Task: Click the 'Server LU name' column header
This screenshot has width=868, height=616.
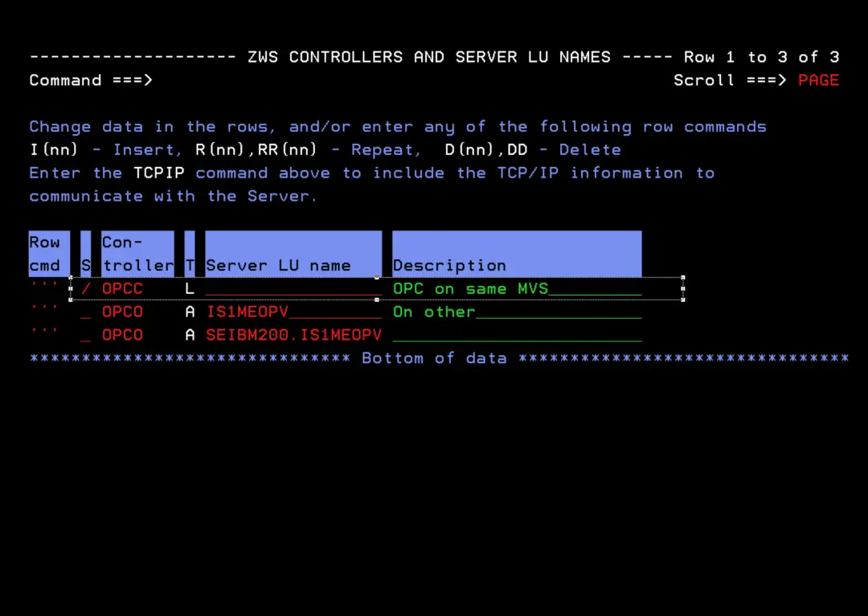Action: 293,254
